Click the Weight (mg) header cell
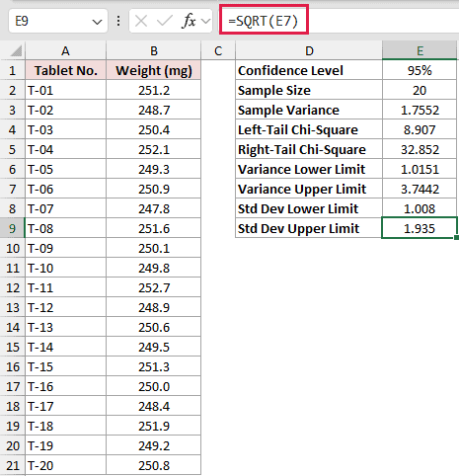The image size is (459, 476). pos(154,70)
